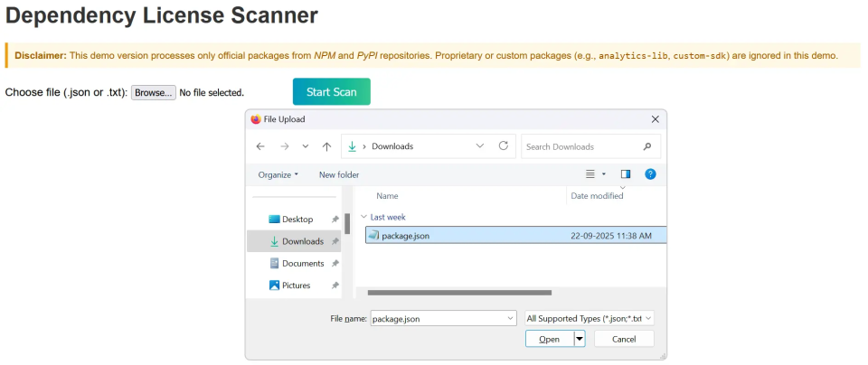Open the Help question mark icon

pos(649,174)
